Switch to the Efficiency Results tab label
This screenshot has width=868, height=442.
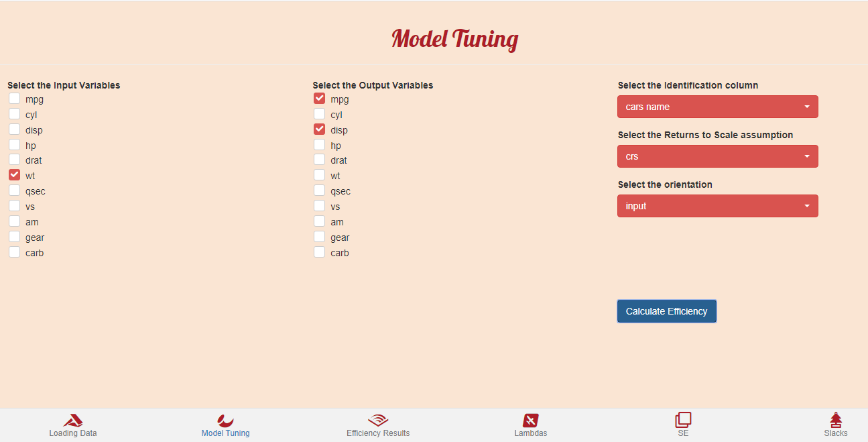[378, 433]
